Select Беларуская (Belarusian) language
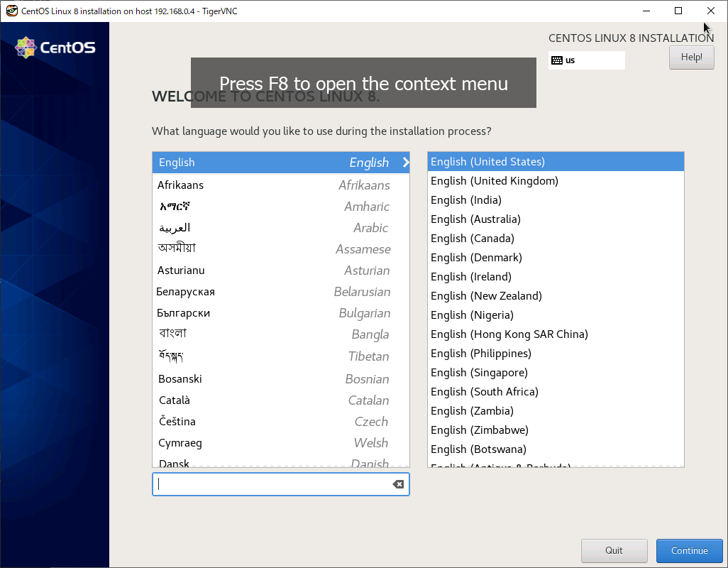 point(280,292)
